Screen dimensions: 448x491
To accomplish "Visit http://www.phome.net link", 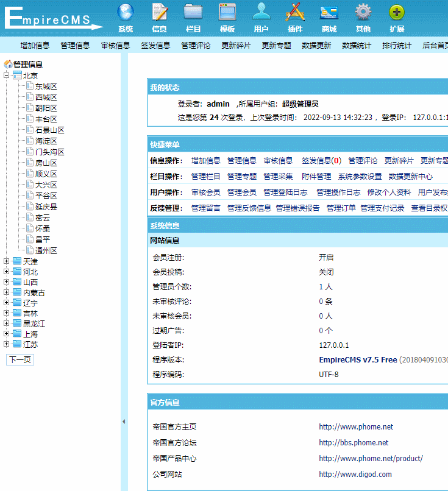I will pyautogui.click(x=356, y=427).
